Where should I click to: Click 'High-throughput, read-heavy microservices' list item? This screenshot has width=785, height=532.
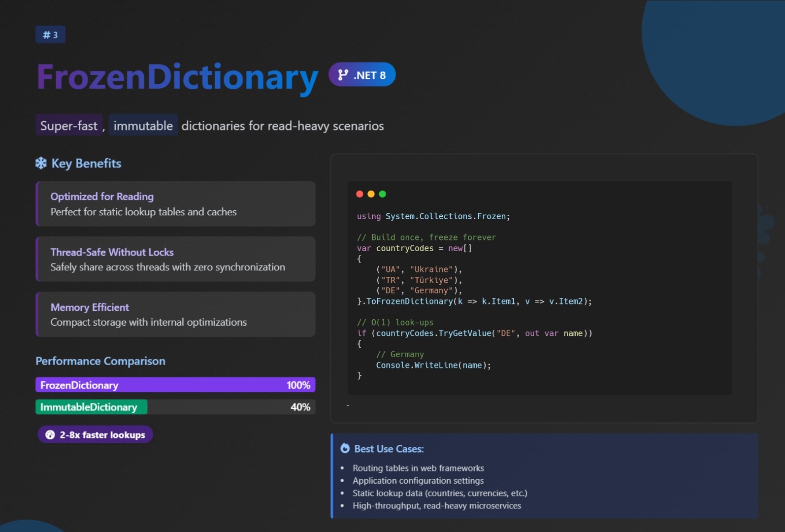pos(437,505)
